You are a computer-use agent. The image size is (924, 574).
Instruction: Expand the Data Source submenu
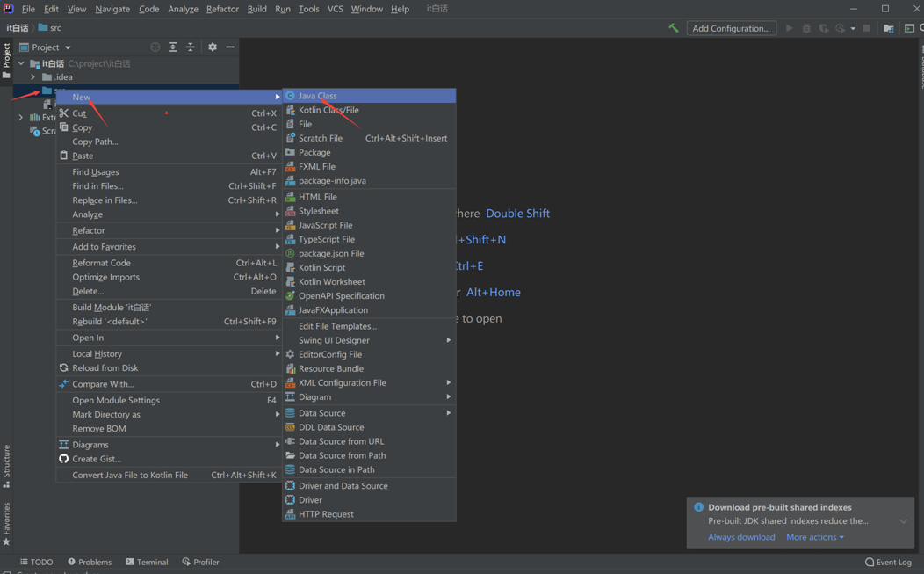point(370,413)
